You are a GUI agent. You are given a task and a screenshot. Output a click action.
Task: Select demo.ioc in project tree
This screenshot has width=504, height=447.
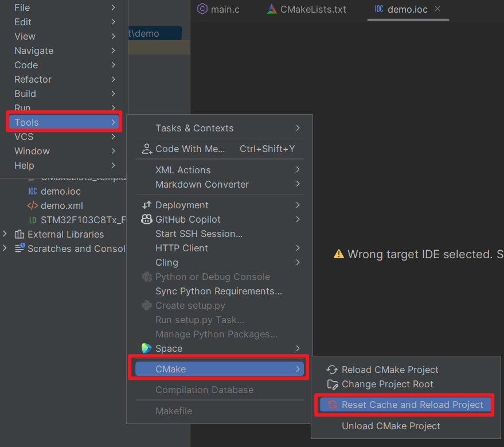click(60, 191)
